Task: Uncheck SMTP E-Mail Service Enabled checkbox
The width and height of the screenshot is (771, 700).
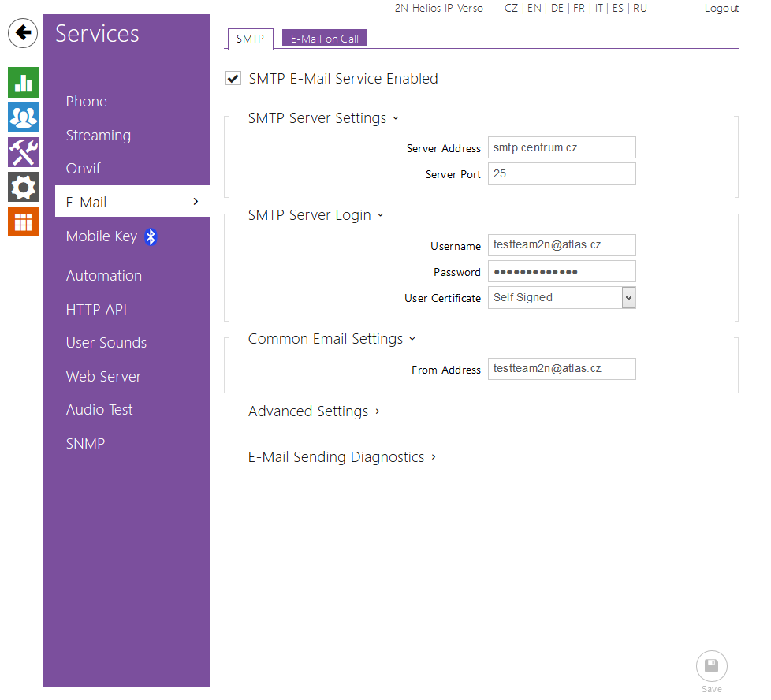Action: 233,79
